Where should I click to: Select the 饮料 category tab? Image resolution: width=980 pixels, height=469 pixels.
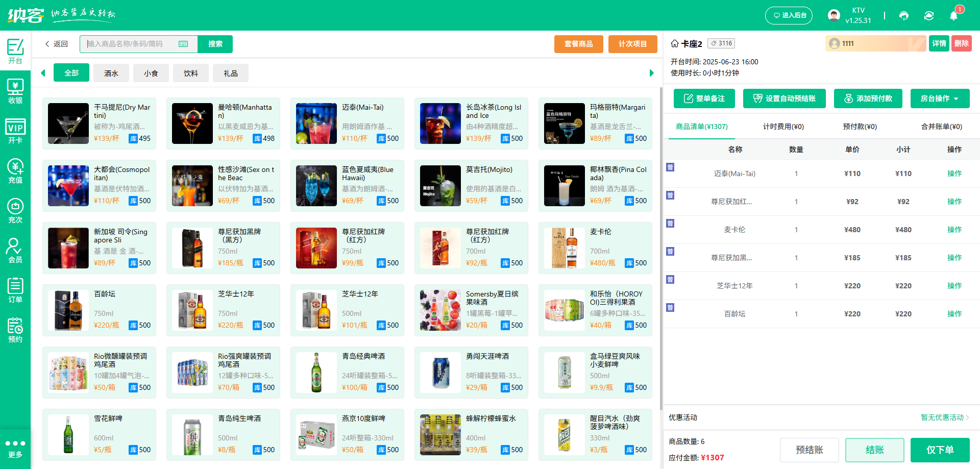pyautogui.click(x=191, y=73)
